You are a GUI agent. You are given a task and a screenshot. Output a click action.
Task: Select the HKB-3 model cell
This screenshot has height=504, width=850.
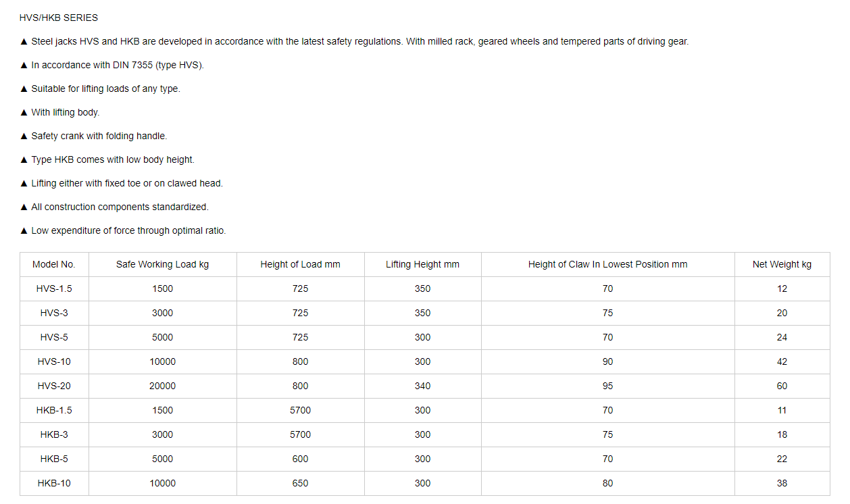coord(54,434)
